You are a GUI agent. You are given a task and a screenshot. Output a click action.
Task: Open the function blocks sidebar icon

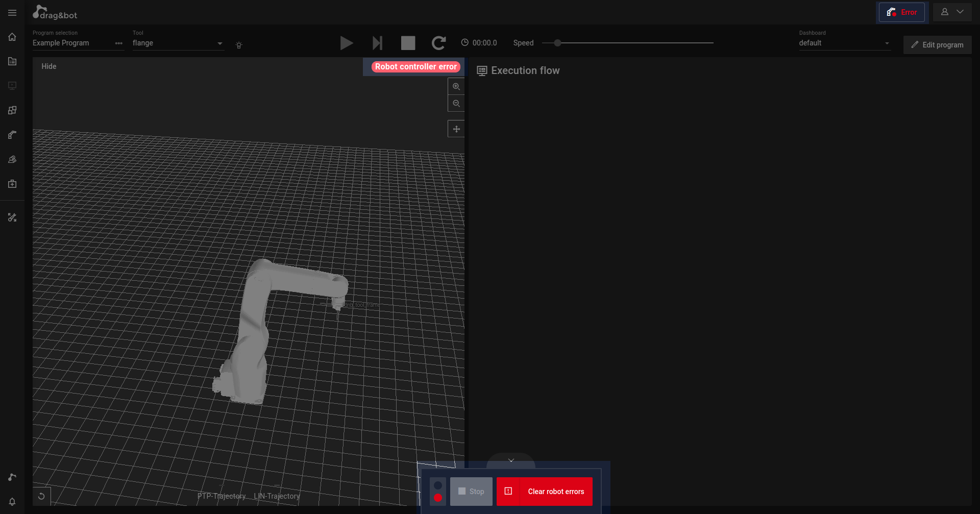pyautogui.click(x=12, y=110)
